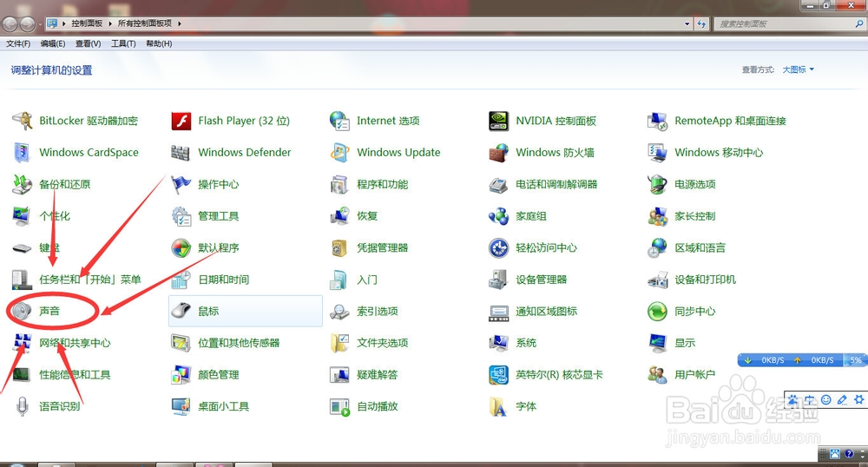Click the 电话和调制解调器 icon

point(498,184)
